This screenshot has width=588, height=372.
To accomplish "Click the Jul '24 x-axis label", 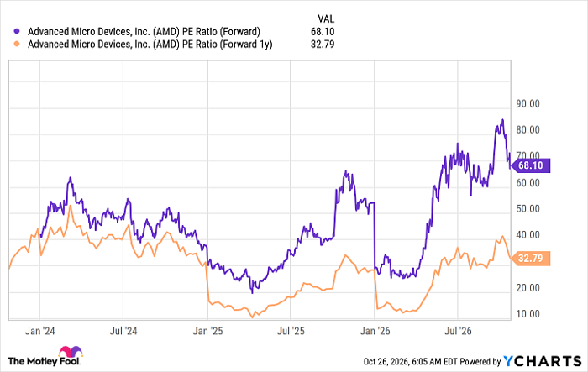I will (123, 331).
